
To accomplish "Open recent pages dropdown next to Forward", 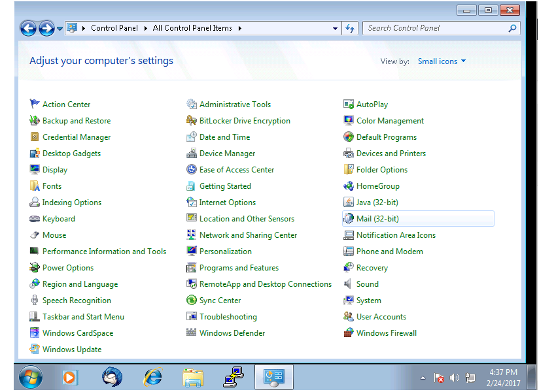I will (60, 28).
